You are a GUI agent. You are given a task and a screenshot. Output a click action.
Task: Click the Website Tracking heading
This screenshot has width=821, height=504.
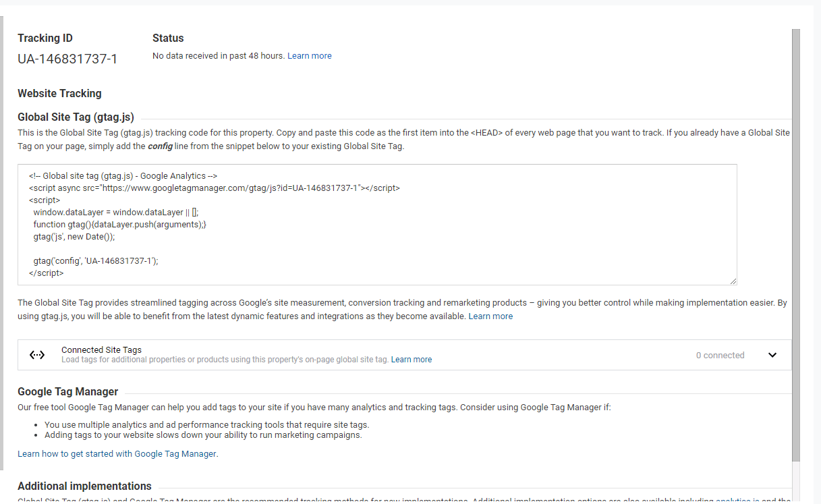[x=59, y=94]
